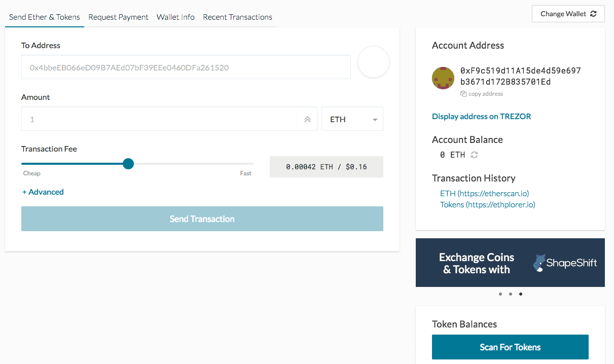Select the first carousel dot

(500, 294)
